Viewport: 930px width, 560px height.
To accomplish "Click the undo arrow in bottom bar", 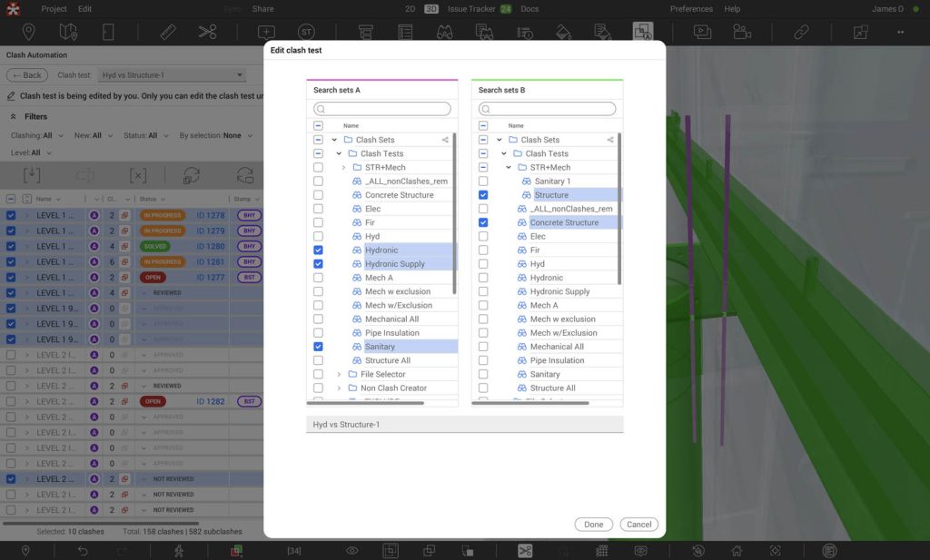I will 83,551.
